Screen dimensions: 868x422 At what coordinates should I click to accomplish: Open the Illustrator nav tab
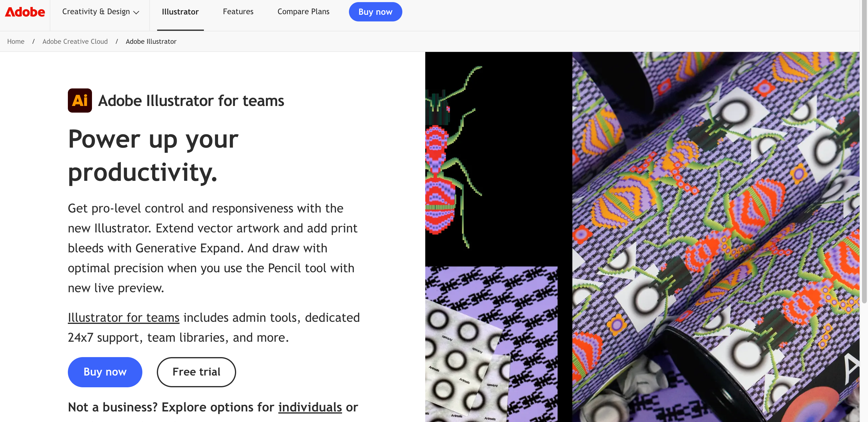pos(180,12)
